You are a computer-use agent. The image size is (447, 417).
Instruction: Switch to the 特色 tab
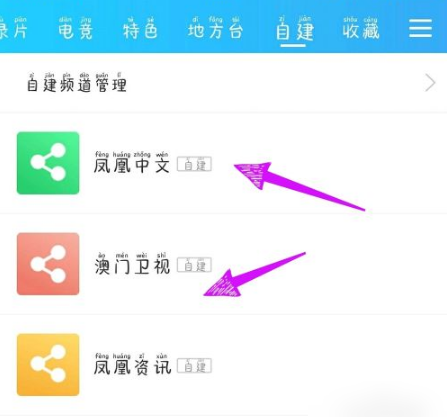click(140, 29)
